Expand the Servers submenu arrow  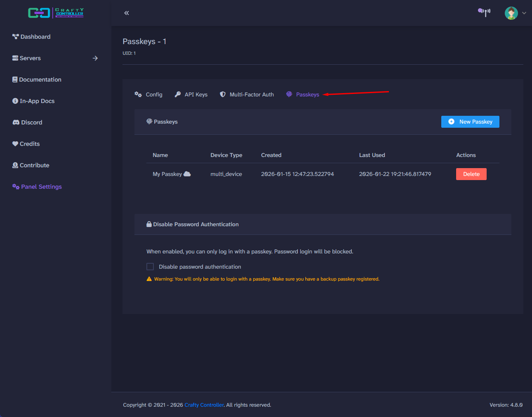[x=95, y=58]
